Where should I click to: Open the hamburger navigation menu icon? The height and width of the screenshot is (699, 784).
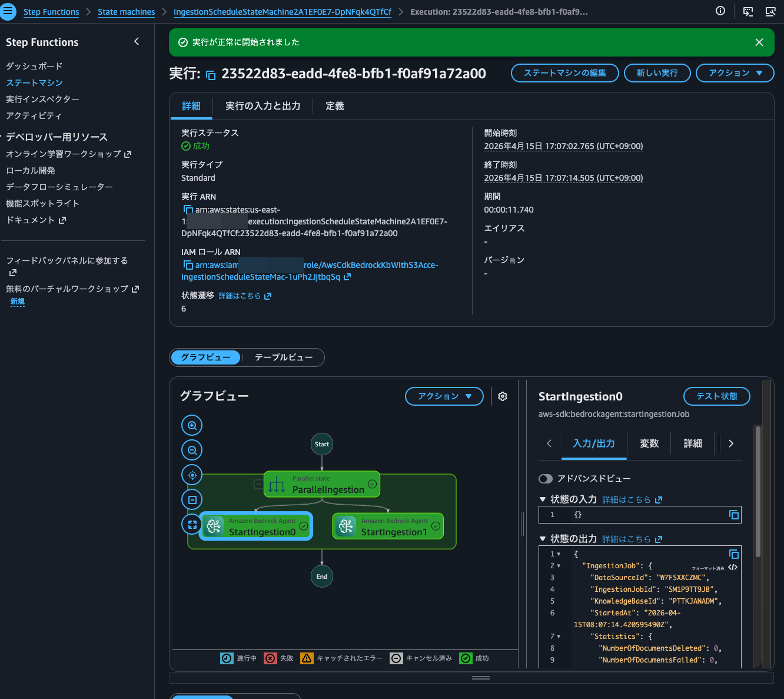[8, 11]
